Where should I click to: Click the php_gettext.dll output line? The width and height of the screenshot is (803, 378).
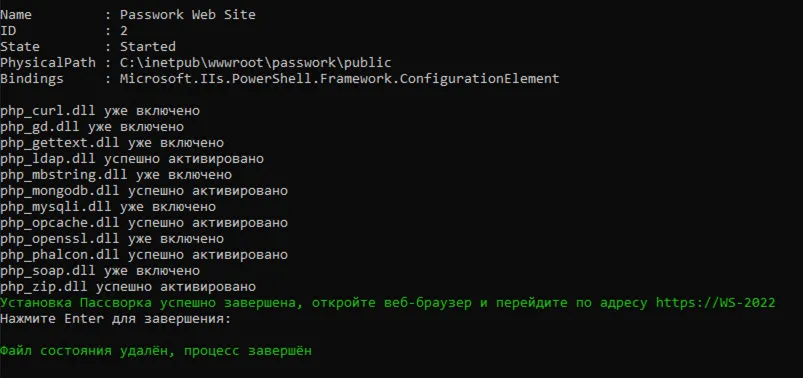tap(112, 143)
